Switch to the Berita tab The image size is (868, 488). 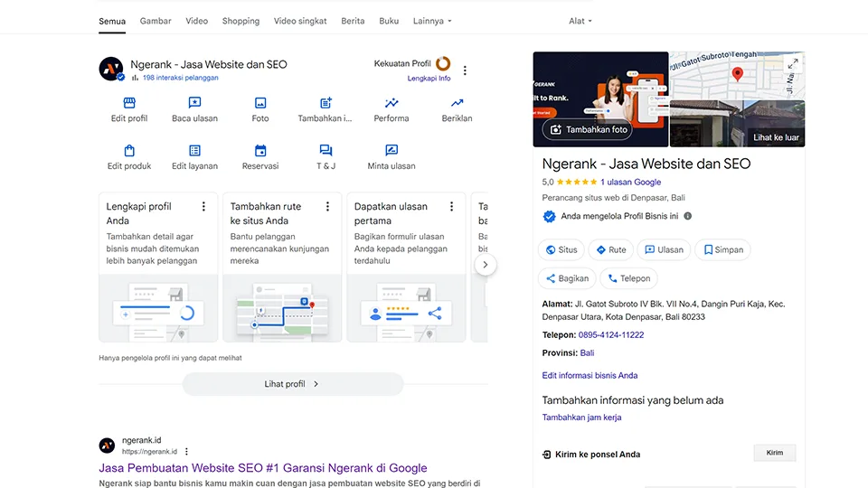[353, 21]
